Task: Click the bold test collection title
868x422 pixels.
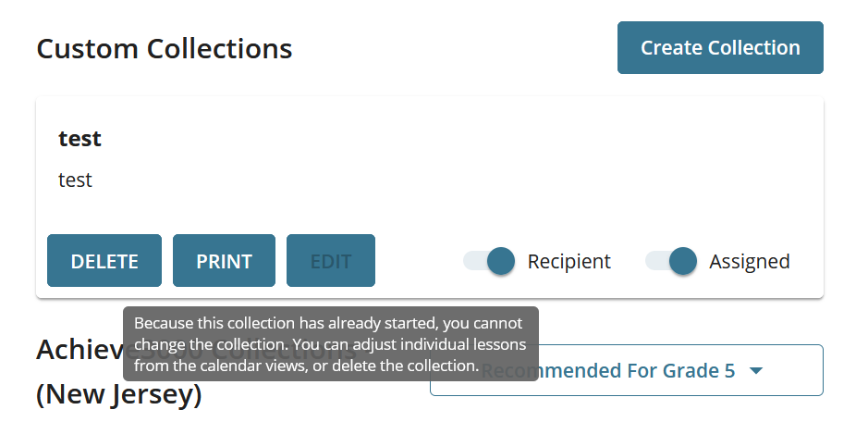Action: [79, 139]
